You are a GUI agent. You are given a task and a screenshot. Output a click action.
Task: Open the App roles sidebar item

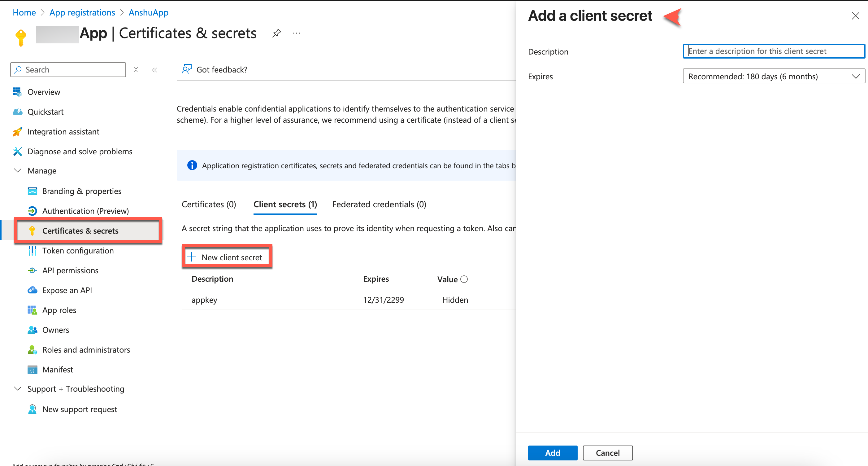59,310
